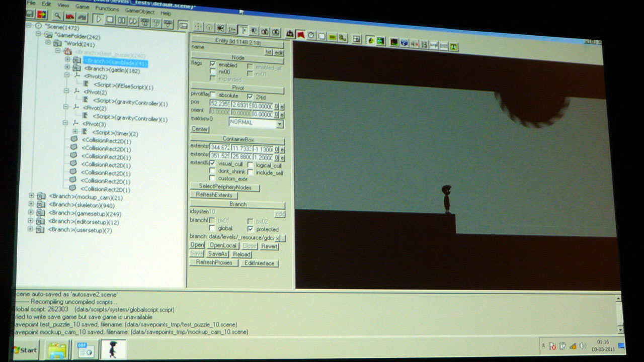644x362 pixels.
Task: Click the stopwatch timer icon
Action: pos(311,35)
